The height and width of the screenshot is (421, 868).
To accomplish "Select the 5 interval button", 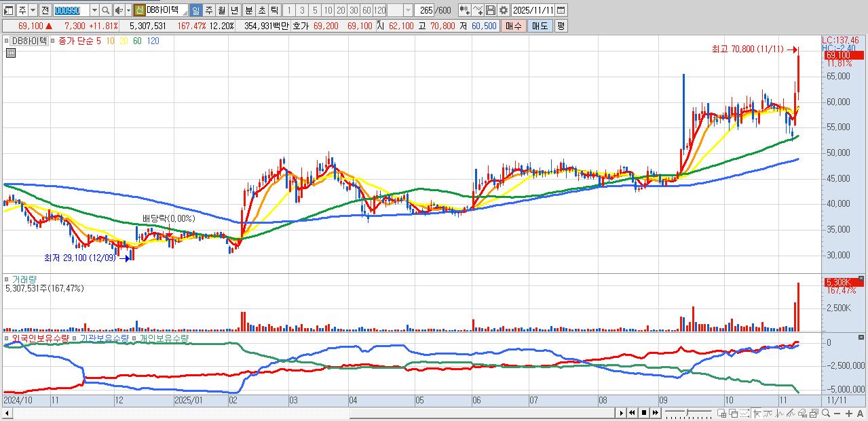I will click(x=315, y=10).
